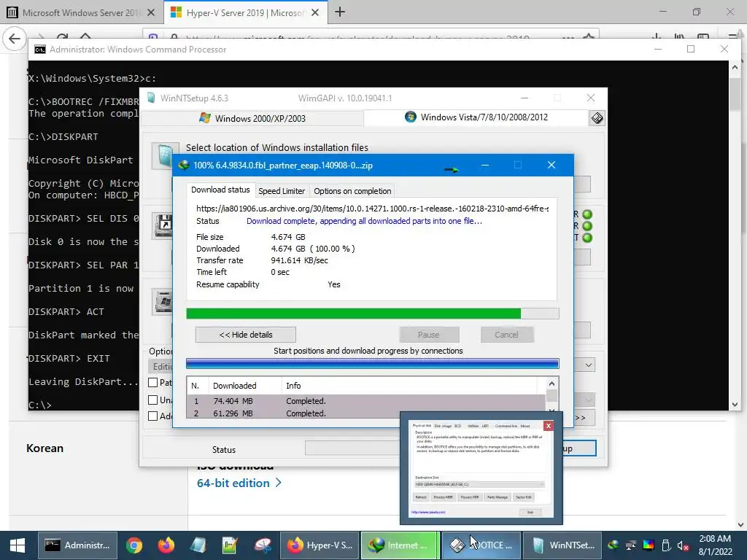Switch to Speed Limiter tab
The height and width of the screenshot is (560, 747).
[282, 191]
